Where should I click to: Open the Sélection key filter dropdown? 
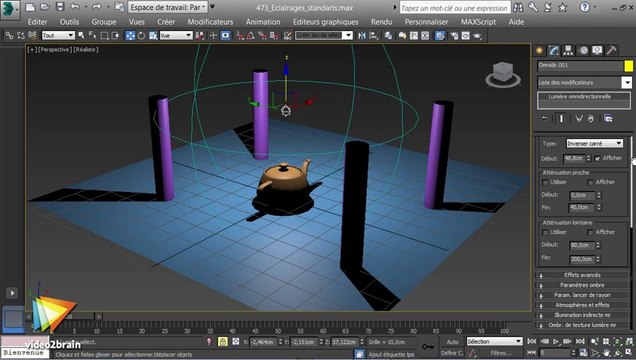pyautogui.click(x=494, y=342)
